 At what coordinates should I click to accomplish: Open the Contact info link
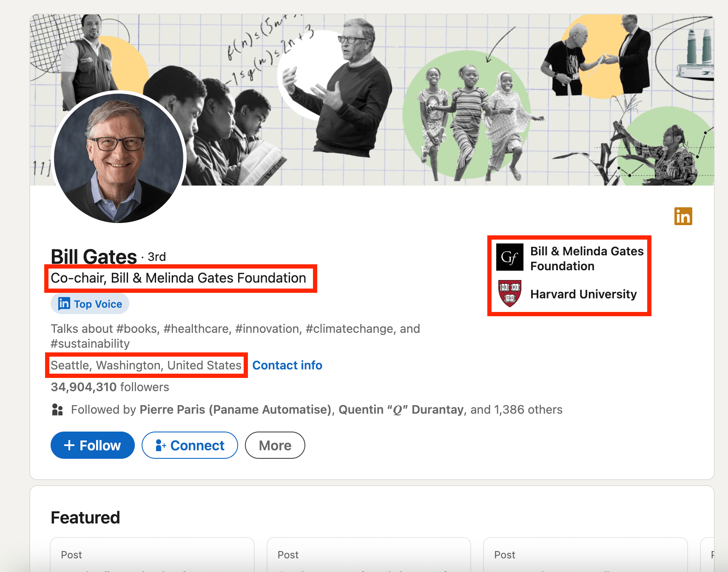click(287, 365)
